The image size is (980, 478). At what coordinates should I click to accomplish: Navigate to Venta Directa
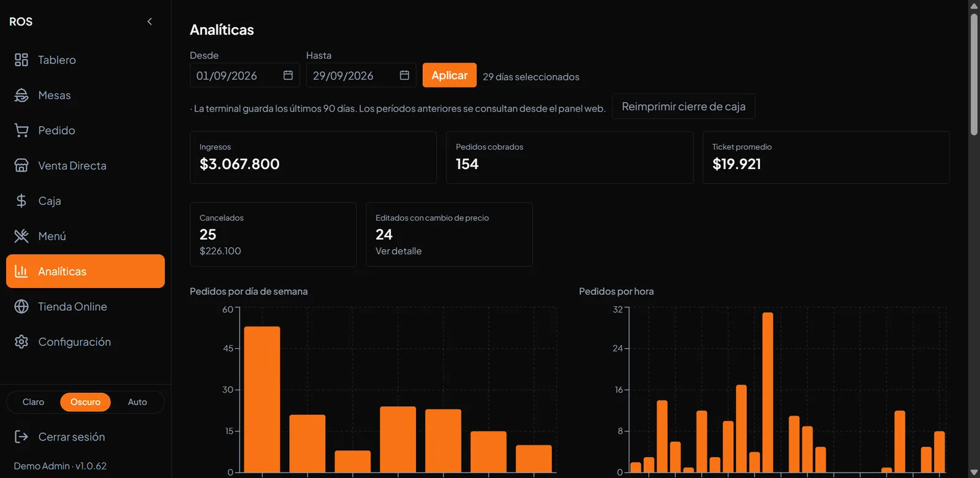coord(85,165)
